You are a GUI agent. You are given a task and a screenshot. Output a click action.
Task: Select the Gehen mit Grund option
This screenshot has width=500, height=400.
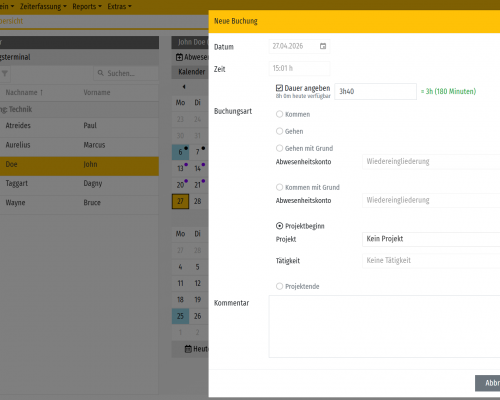pyautogui.click(x=279, y=148)
